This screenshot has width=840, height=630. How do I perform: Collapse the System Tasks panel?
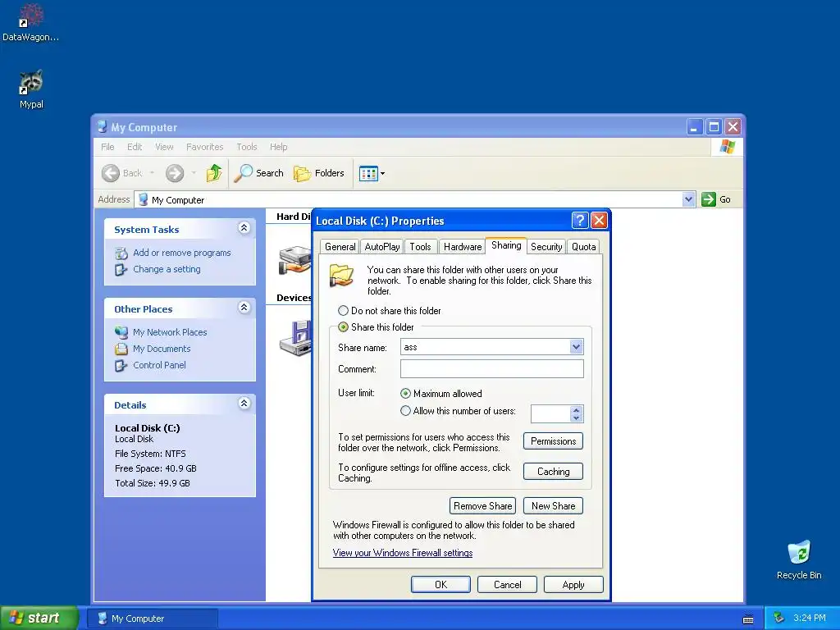click(x=244, y=228)
